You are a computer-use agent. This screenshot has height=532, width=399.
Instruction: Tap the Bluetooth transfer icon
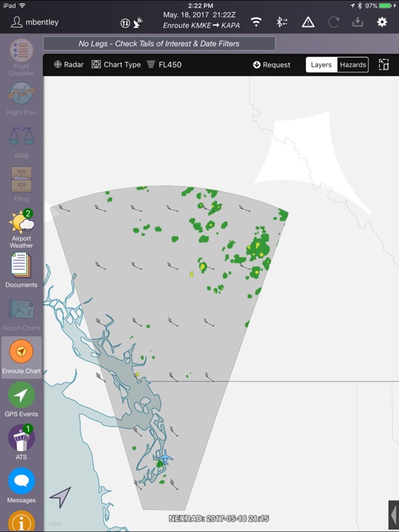tap(282, 22)
